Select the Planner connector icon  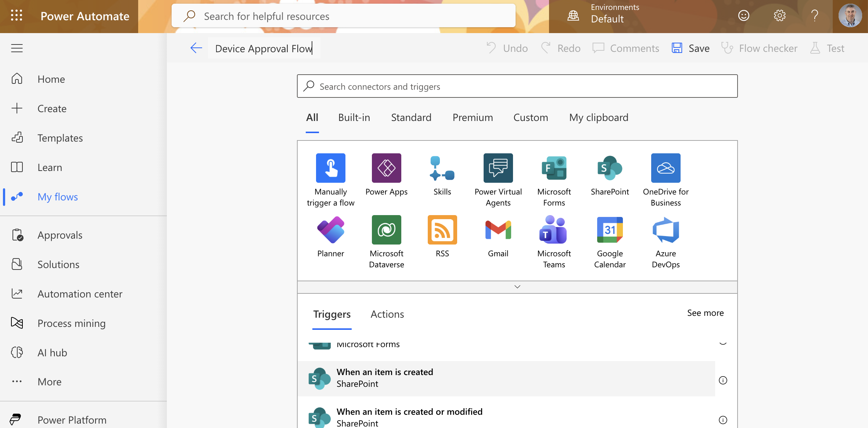coord(331,230)
